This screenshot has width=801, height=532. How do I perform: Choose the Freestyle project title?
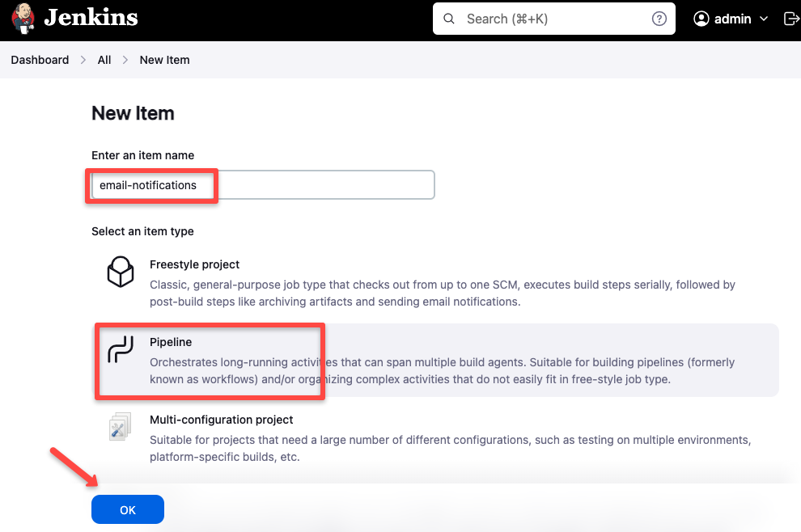(x=194, y=264)
